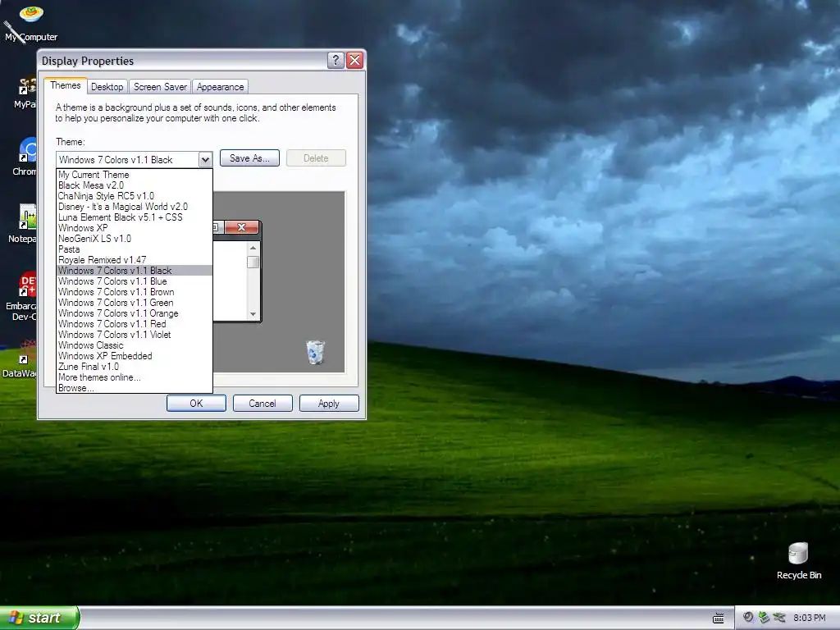This screenshot has height=630, width=840.
Task: Choose My Current Theme from the list
Action: tap(135, 175)
